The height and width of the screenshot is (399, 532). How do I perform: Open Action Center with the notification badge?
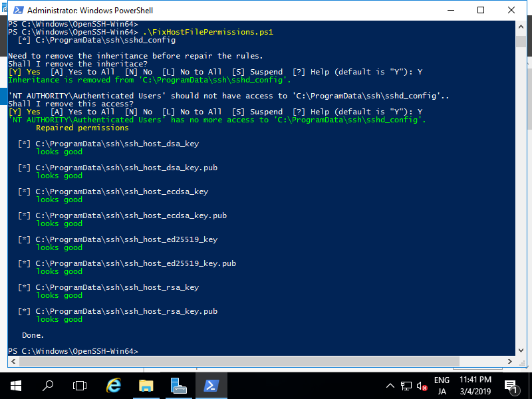tap(512, 386)
